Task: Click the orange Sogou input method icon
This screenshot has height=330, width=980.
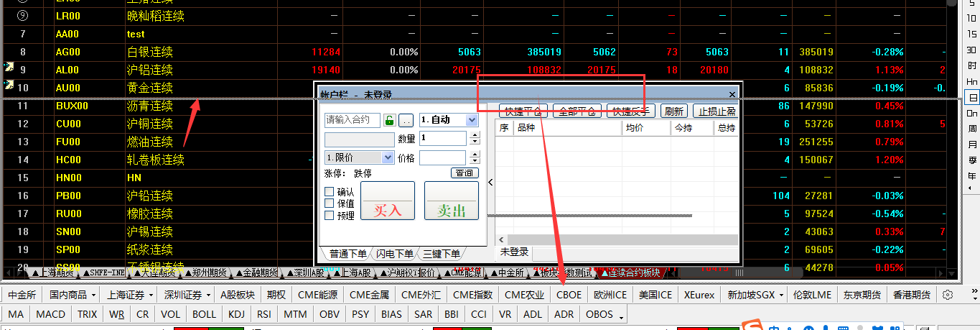Action: pyautogui.click(x=752, y=326)
